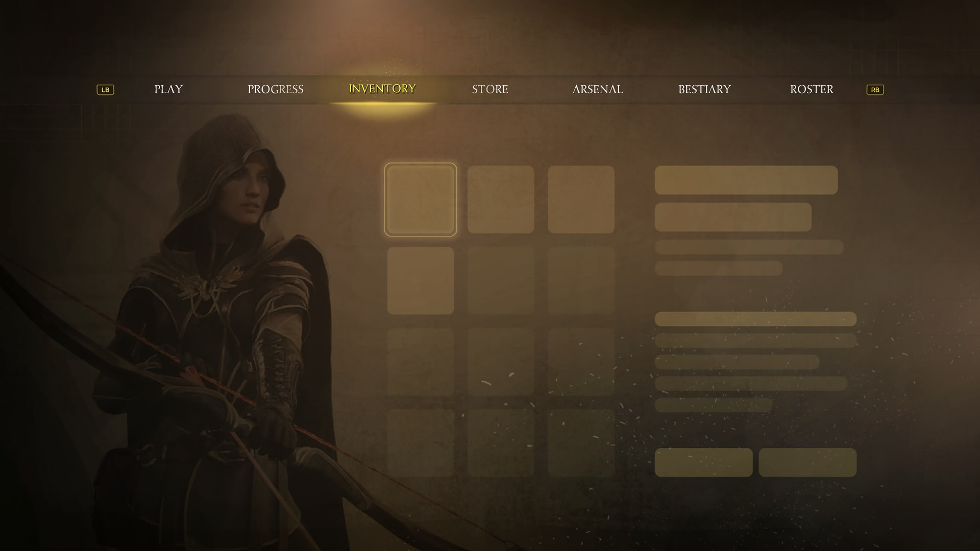980x551 pixels.
Task: Click the highlighted progress stat bar
Action: point(755,319)
